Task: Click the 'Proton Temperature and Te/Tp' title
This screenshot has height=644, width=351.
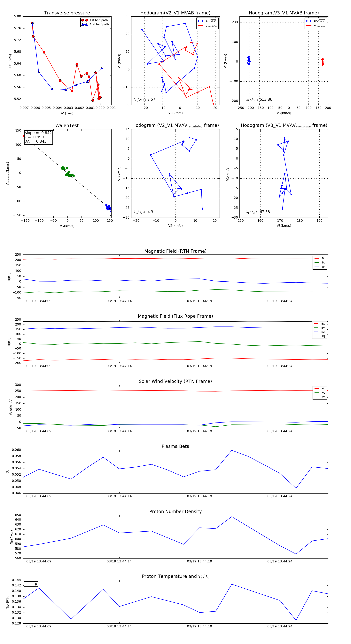Action: tap(175, 576)
